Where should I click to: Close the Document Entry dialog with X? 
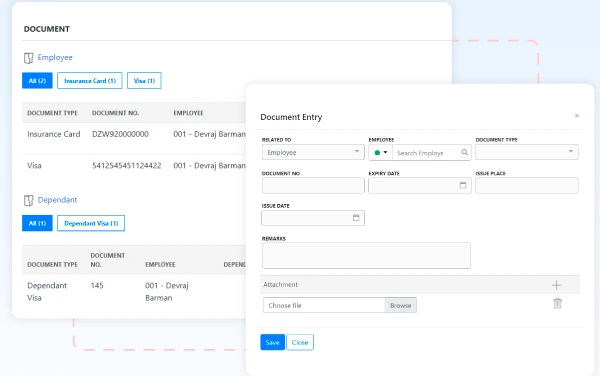(x=577, y=116)
